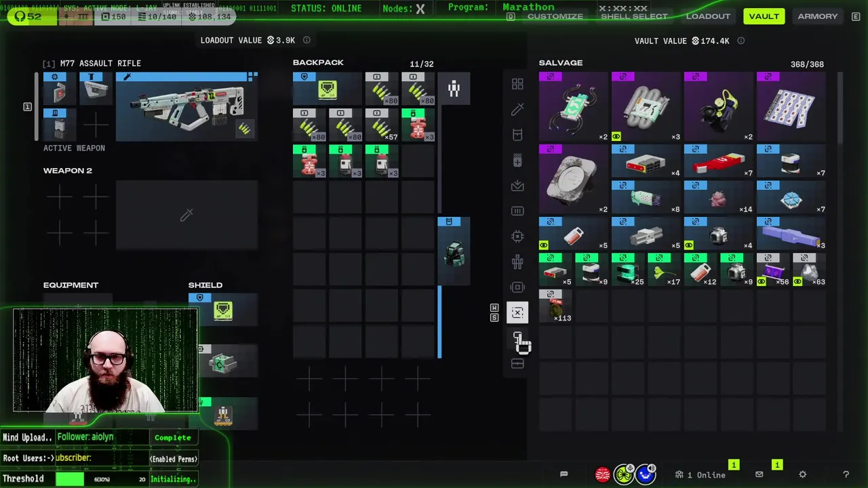Click the '368/368' salvage count
868x488 pixels.
point(807,64)
